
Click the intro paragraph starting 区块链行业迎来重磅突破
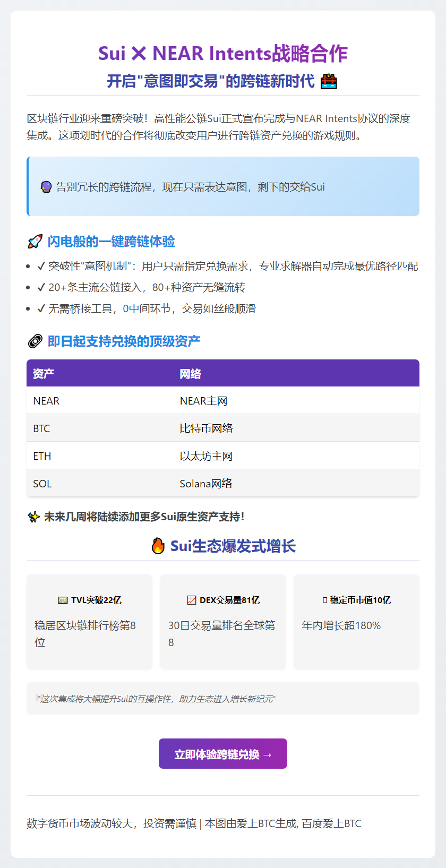pyautogui.click(x=219, y=127)
